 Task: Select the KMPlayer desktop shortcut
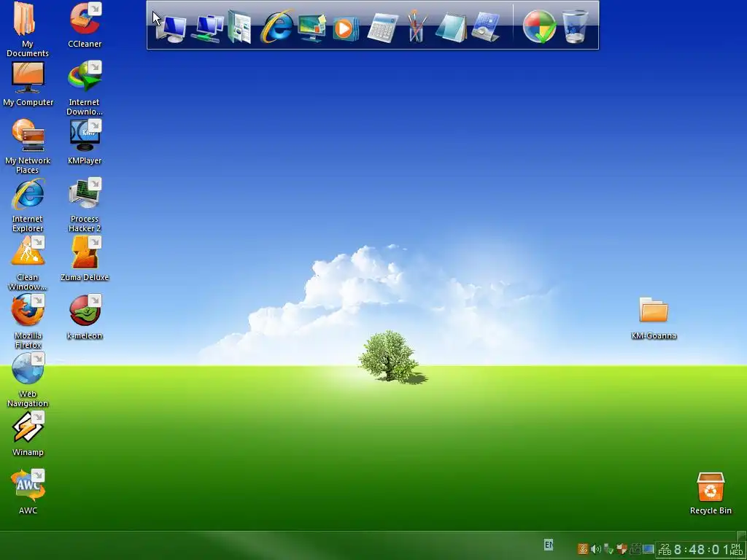point(85,142)
